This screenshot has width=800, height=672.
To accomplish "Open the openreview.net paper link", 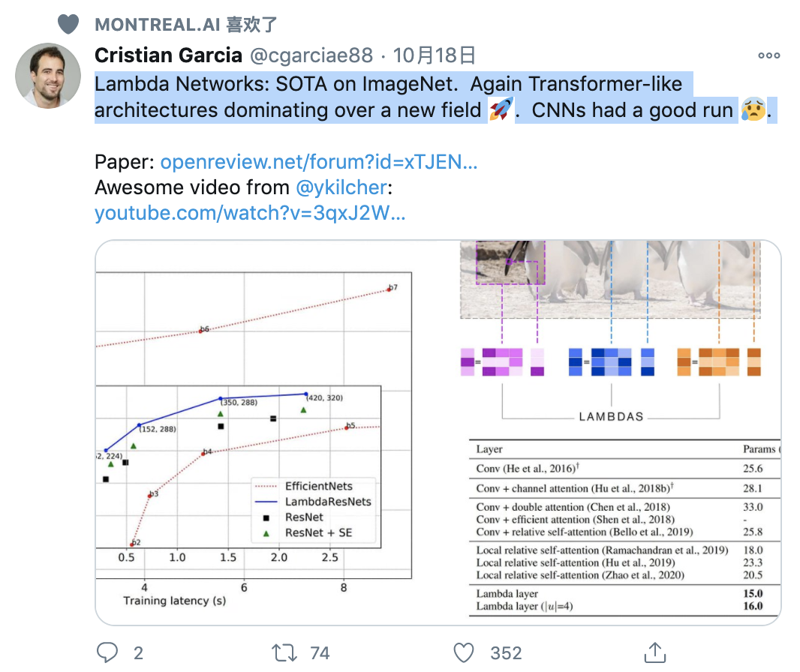I will (x=319, y=163).
